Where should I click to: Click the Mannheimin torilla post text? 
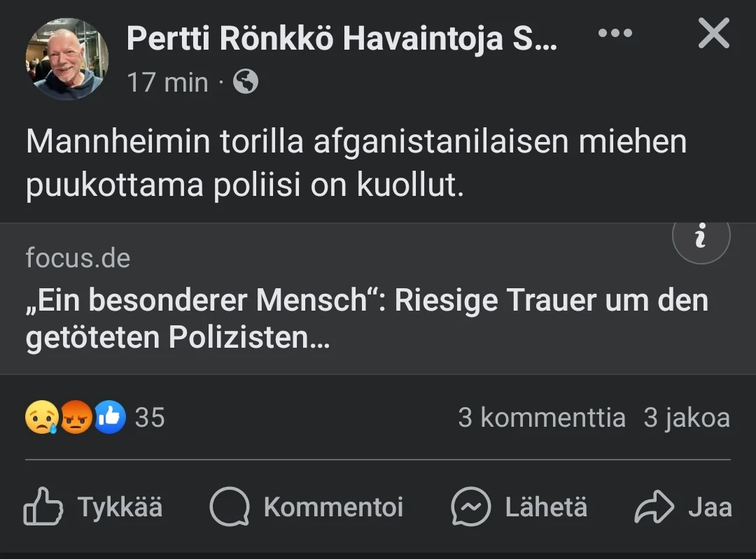pos(356,164)
